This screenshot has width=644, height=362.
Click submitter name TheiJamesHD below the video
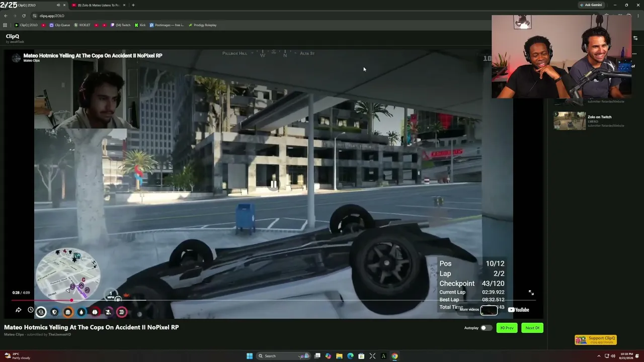(59, 335)
